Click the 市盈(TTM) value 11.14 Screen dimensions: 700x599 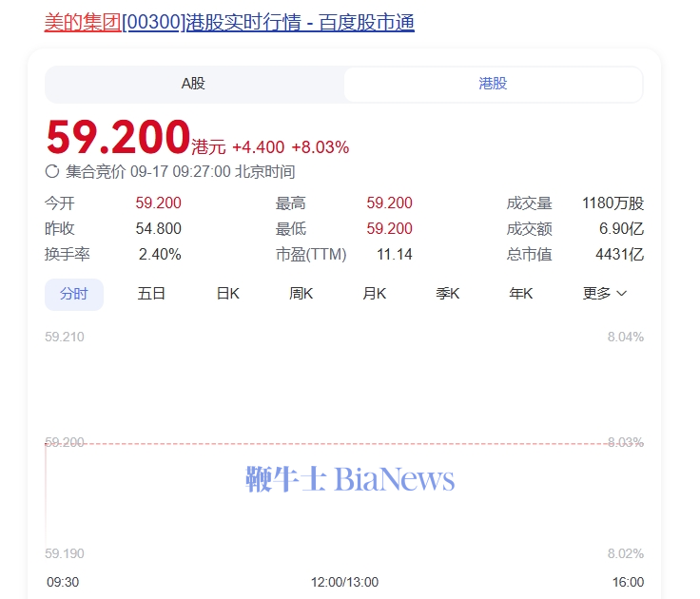pos(395,255)
